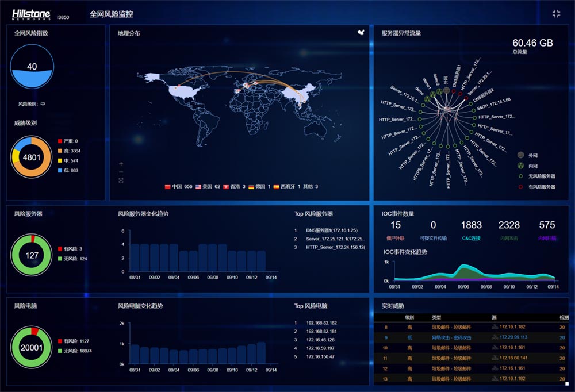The width and height of the screenshot is (575, 392).
Task: Select the SMTP_172.16.1.68 server node
Action: pyautogui.click(x=473, y=110)
